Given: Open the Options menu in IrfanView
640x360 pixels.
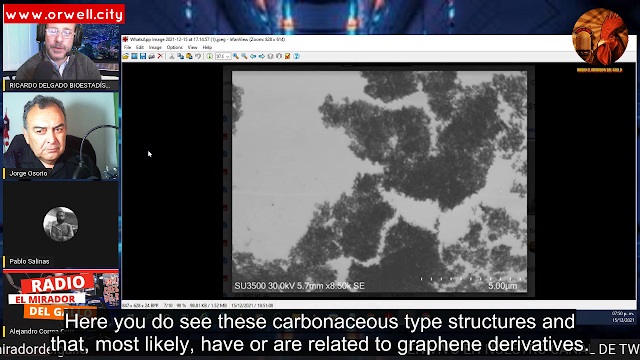Looking at the screenshot, I should (x=175, y=47).
